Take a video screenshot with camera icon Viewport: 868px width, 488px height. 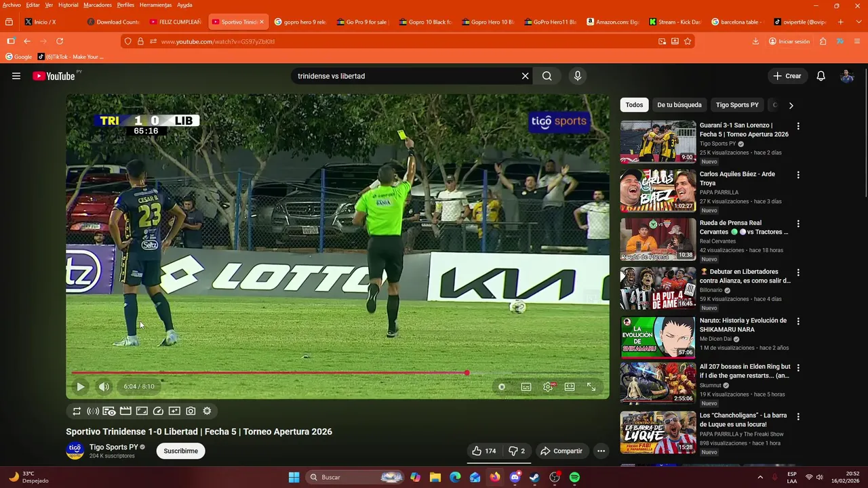pos(191,411)
